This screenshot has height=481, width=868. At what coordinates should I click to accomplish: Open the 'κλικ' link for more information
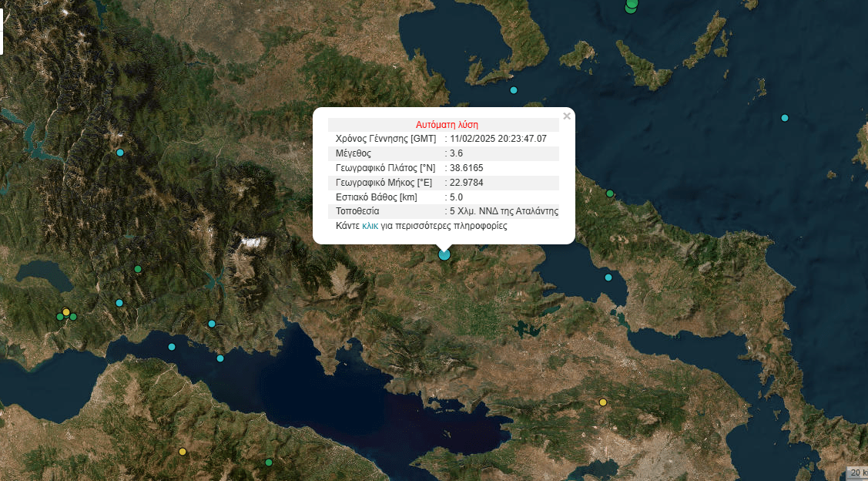pos(370,227)
